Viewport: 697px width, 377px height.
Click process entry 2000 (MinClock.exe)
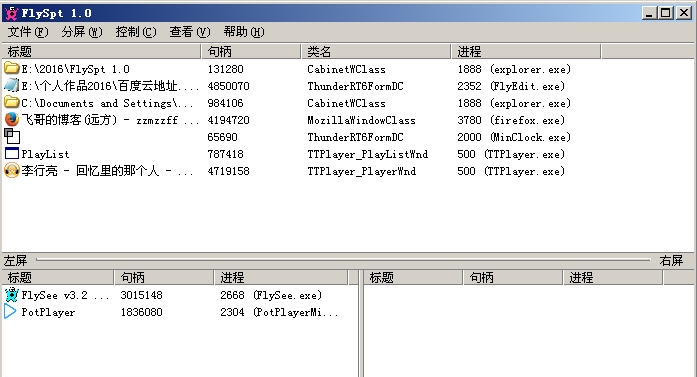click(514, 137)
